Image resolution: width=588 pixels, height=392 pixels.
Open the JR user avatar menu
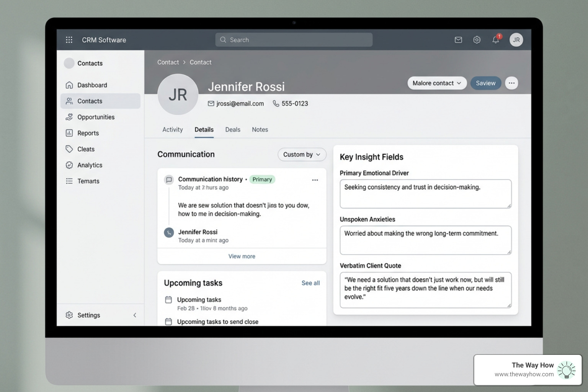516,40
